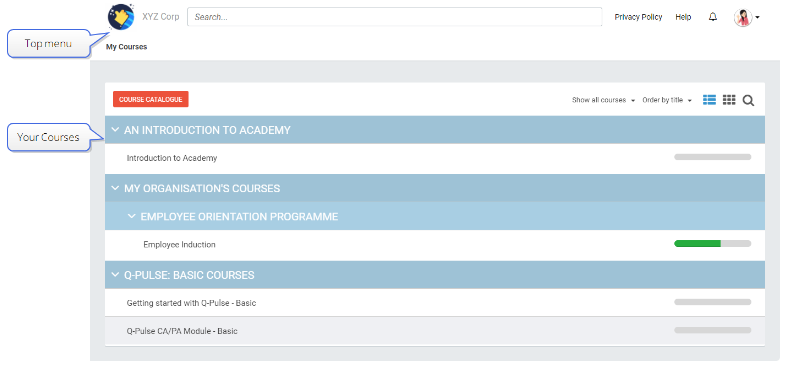
Task: Open Q-Pulse CA/PA Module - Basic course
Action: 182,331
